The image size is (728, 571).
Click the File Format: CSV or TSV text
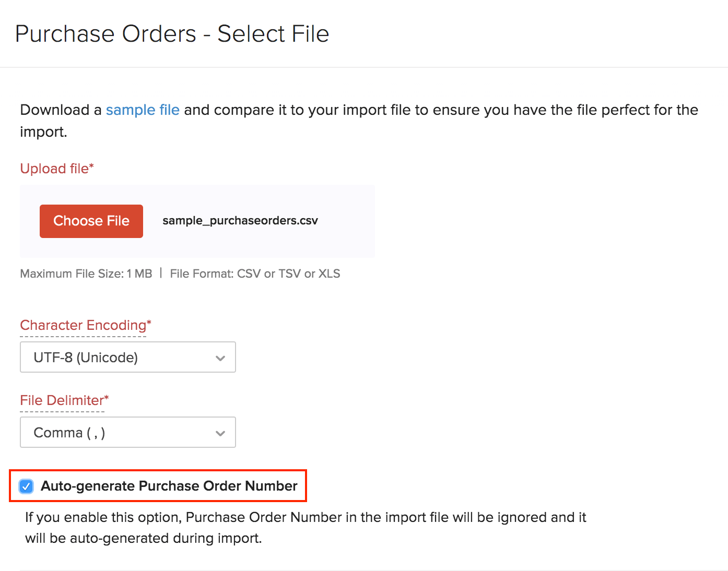[x=255, y=273]
